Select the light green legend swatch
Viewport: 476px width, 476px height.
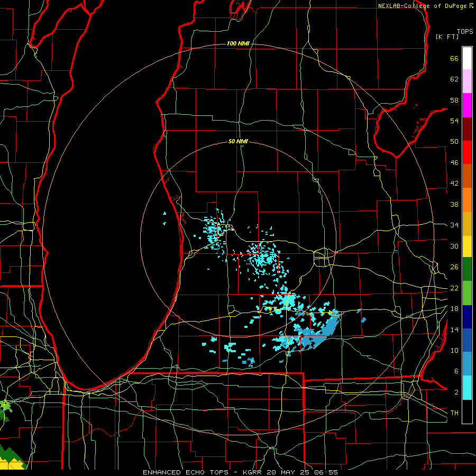[467, 293]
